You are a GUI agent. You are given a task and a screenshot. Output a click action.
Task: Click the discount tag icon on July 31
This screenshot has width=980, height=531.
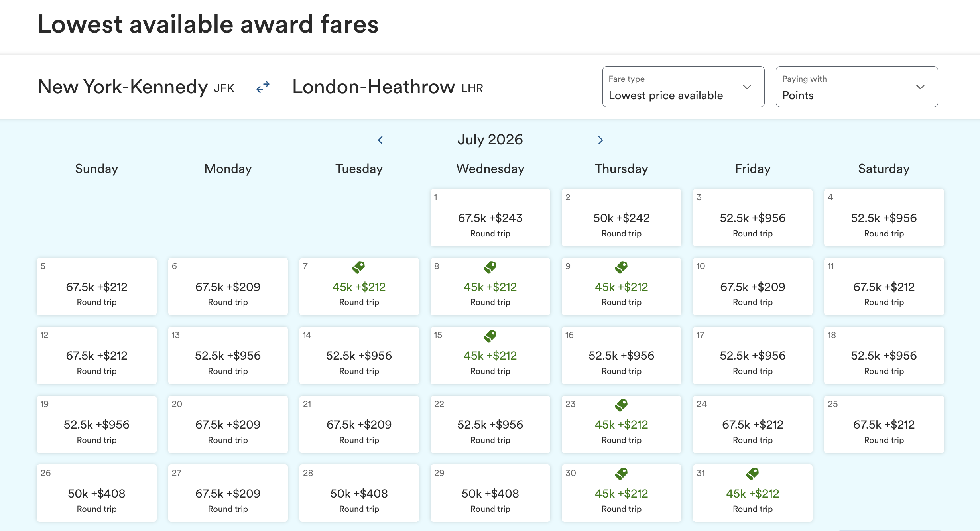752,474
